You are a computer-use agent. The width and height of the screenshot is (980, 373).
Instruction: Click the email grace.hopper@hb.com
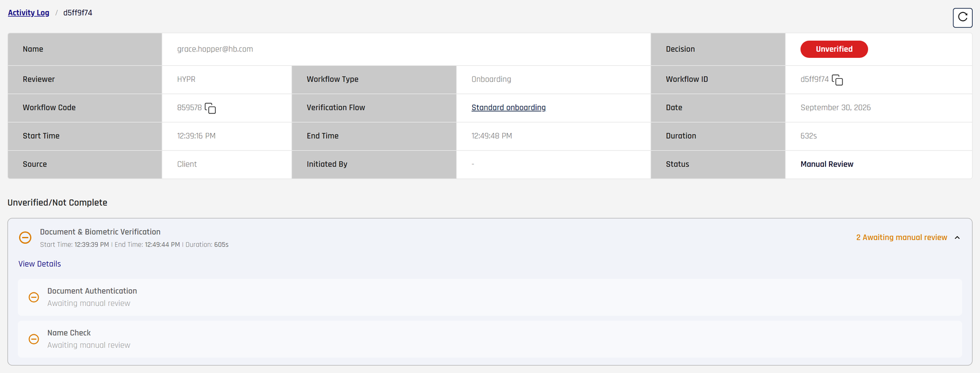[x=215, y=49]
